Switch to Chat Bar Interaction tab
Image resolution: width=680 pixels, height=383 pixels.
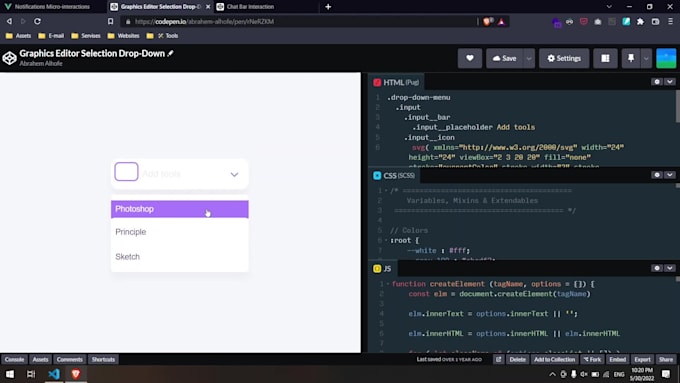click(250, 7)
